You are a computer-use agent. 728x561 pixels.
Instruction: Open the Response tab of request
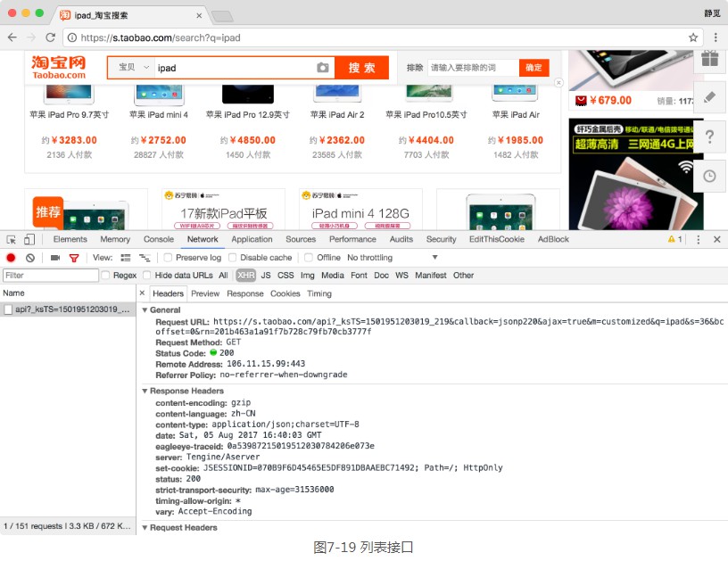(x=244, y=293)
